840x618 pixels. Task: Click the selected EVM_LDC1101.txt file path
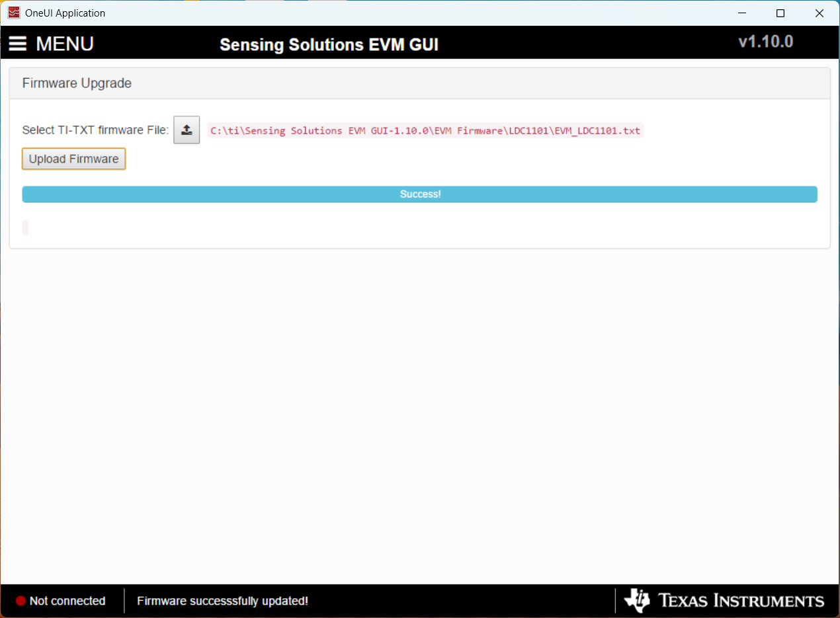click(x=425, y=131)
